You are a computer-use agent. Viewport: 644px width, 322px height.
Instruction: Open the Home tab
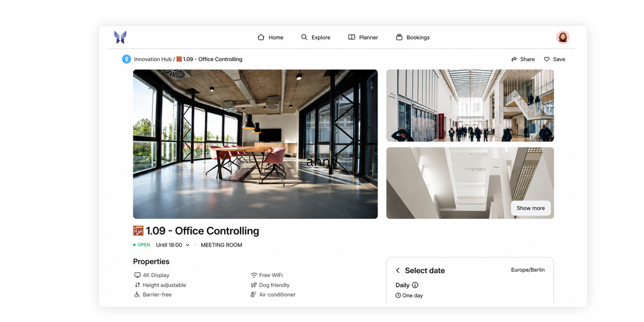[270, 37]
